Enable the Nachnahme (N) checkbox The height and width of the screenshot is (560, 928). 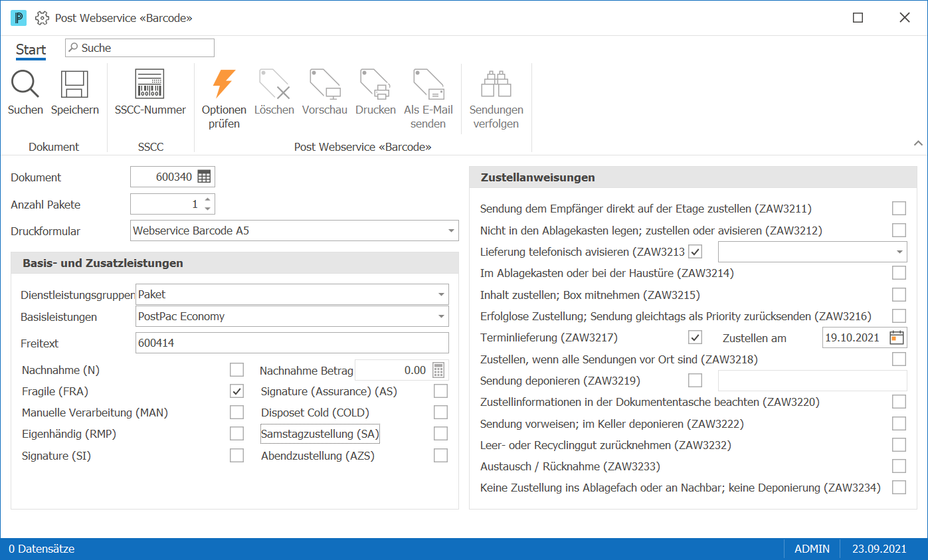point(236,370)
